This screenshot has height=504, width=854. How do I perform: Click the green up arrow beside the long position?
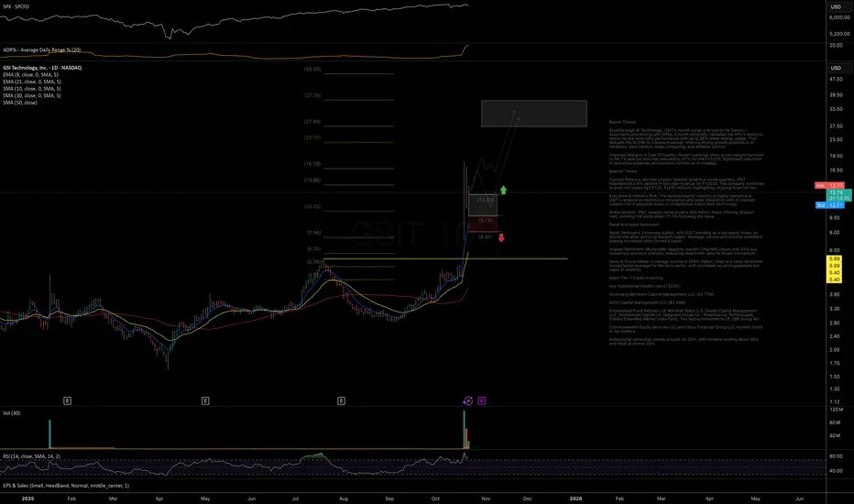(x=503, y=191)
